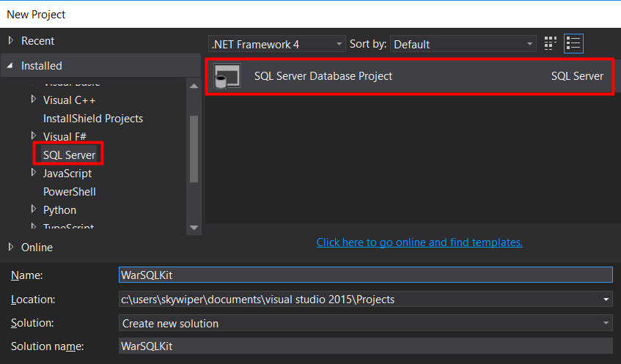Expand the JavaScript node

click(x=34, y=173)
